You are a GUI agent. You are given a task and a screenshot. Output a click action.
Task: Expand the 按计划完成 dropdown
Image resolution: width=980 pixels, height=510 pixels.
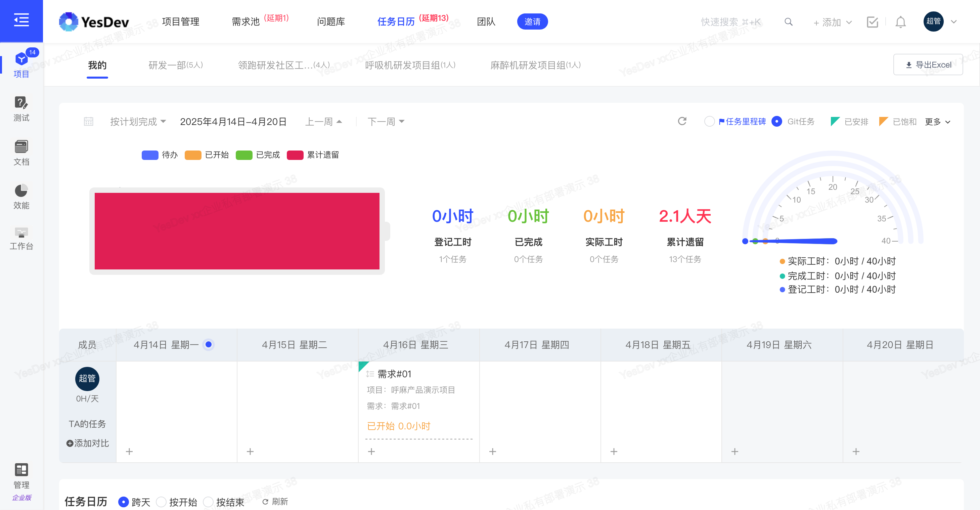pyautogui.click(x=138, y=122)
